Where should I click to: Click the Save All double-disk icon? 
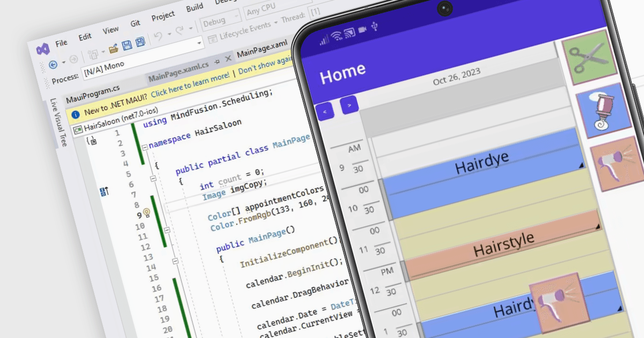(140, 42)
